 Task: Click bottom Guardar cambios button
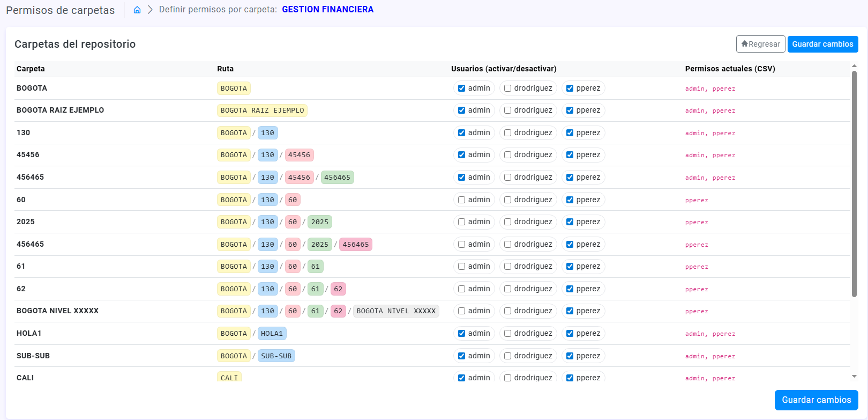click(816, 400)
